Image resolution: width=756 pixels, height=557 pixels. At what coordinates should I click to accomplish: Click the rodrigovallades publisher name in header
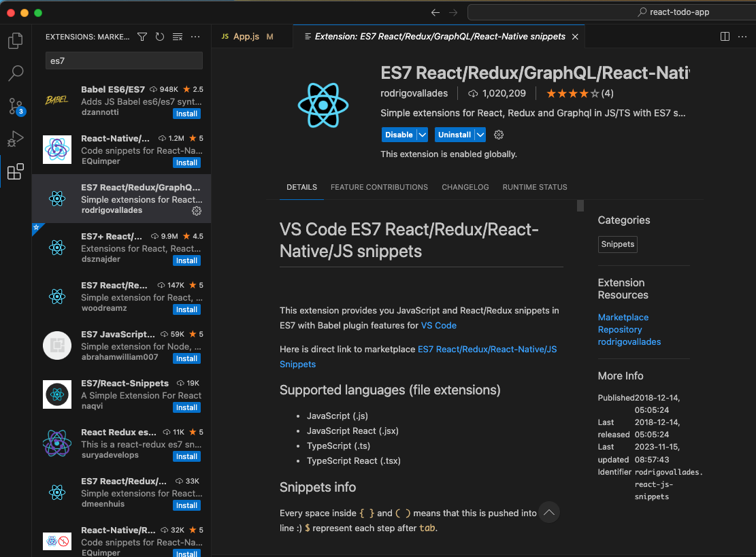point(414,93)
